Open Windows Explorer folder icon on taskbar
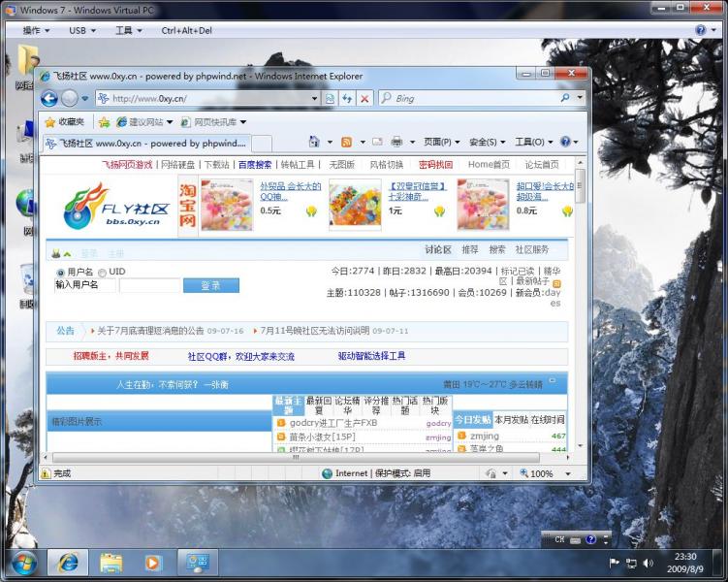 (x=111, y=564)
